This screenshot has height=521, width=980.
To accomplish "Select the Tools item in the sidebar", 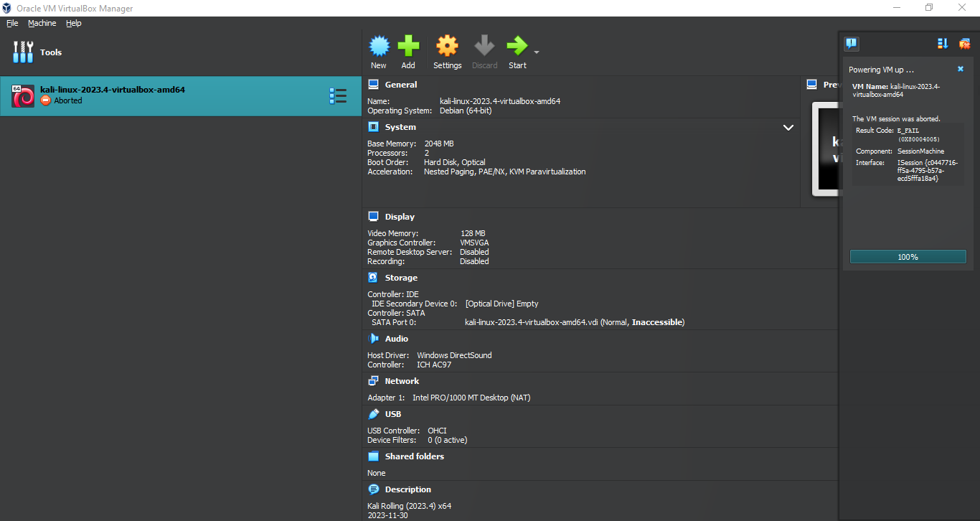I will point(181,52).
